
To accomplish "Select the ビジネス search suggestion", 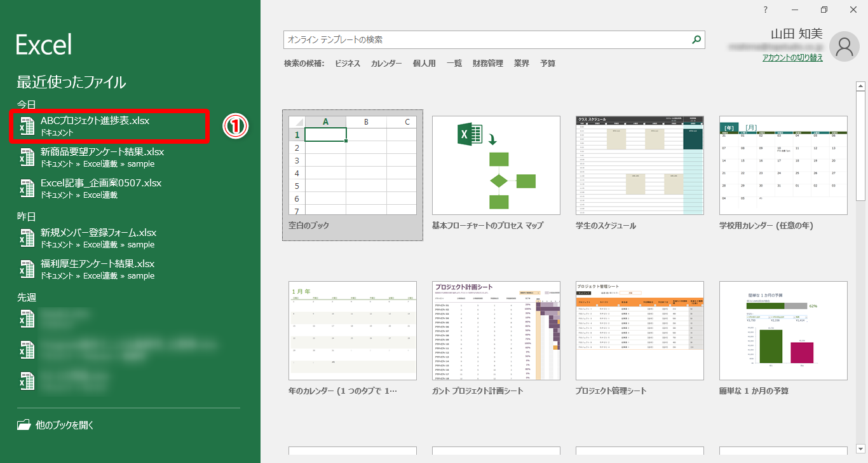I will (x=348, y=64).
